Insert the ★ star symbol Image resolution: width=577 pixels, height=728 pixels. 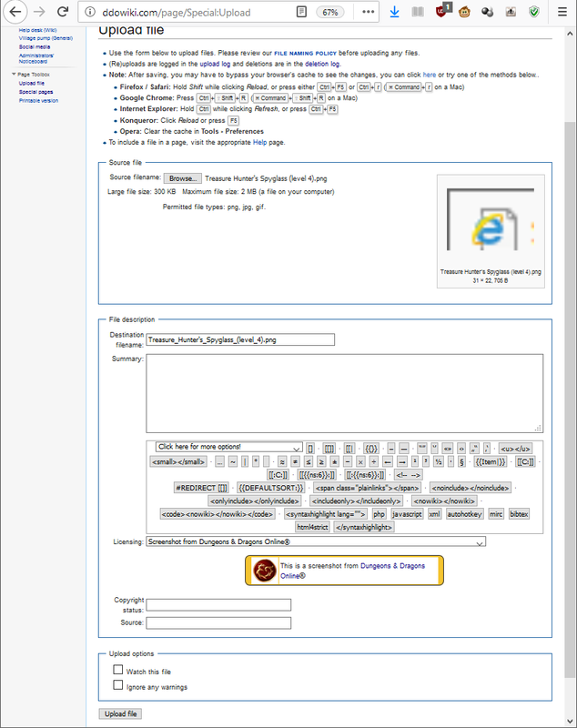334,462
